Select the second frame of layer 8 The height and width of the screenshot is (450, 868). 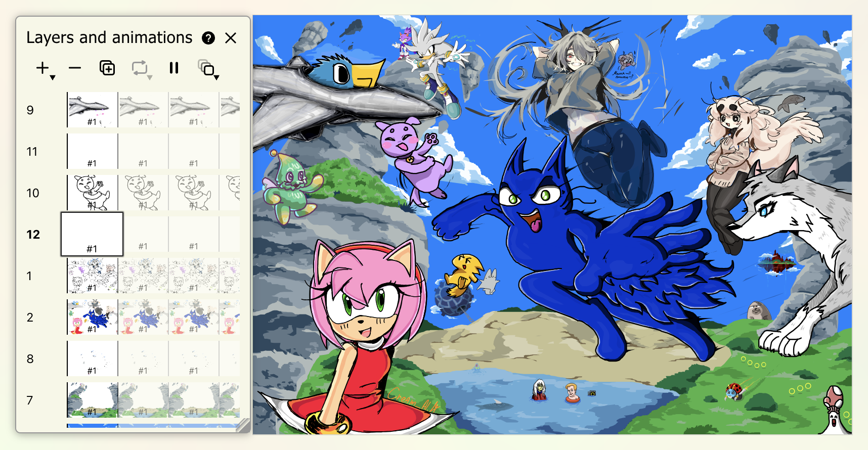[144, 358]
